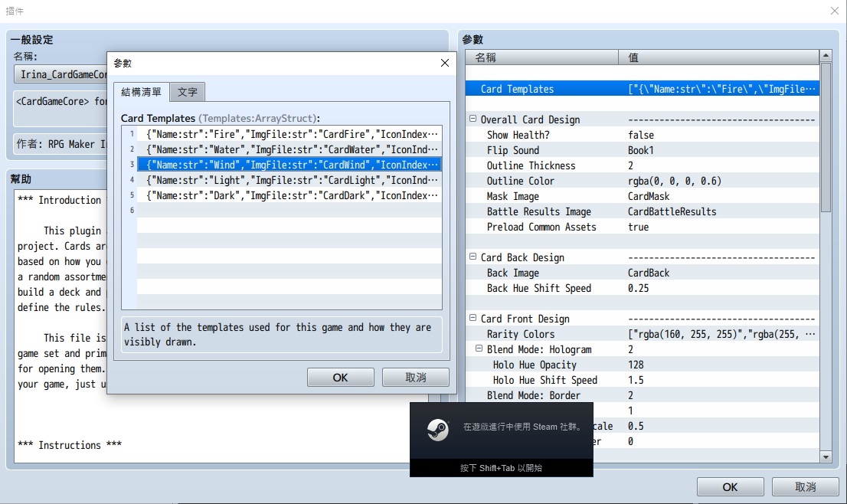Viewport: 847px width, 504px height.
Task: Collapse the Blend Mode: Hologram group
Action: [479, 349]
